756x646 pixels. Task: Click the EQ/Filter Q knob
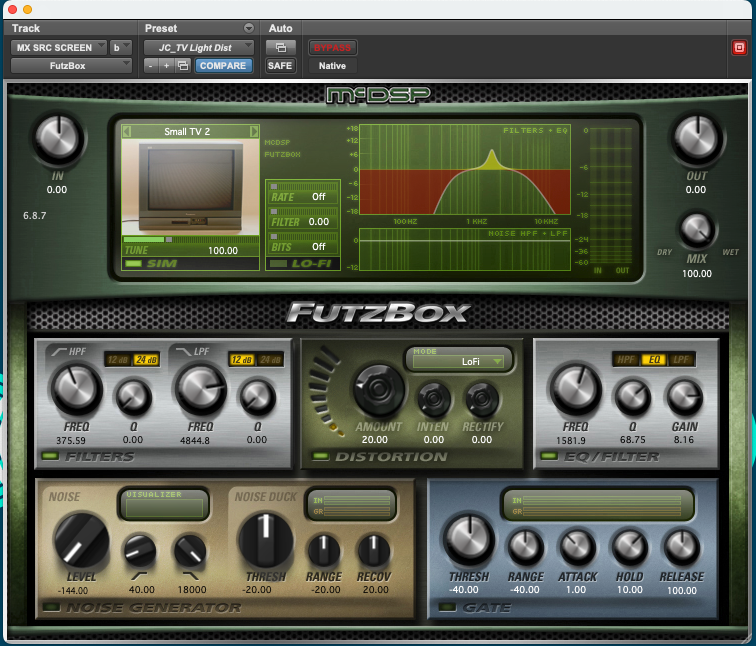coord(632,397)
